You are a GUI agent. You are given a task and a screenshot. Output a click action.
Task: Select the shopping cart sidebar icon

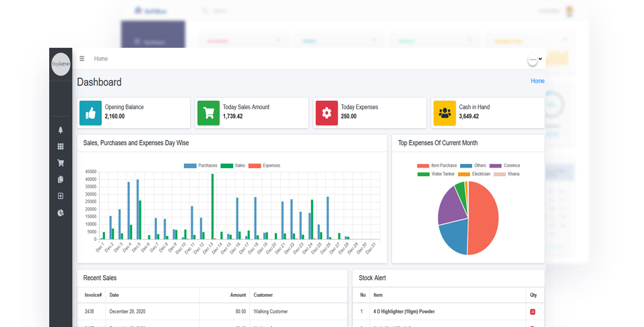61,163
